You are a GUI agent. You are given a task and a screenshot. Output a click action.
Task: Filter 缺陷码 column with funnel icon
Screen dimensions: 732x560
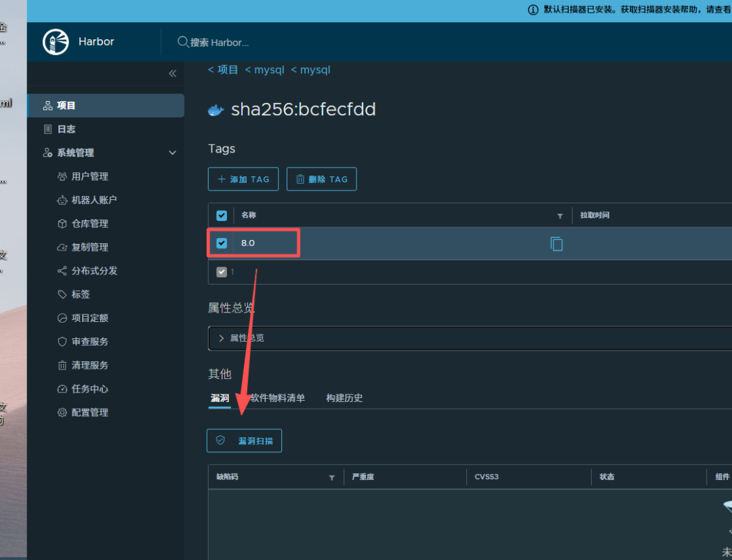pyautogui.click(x=331, y=477)
